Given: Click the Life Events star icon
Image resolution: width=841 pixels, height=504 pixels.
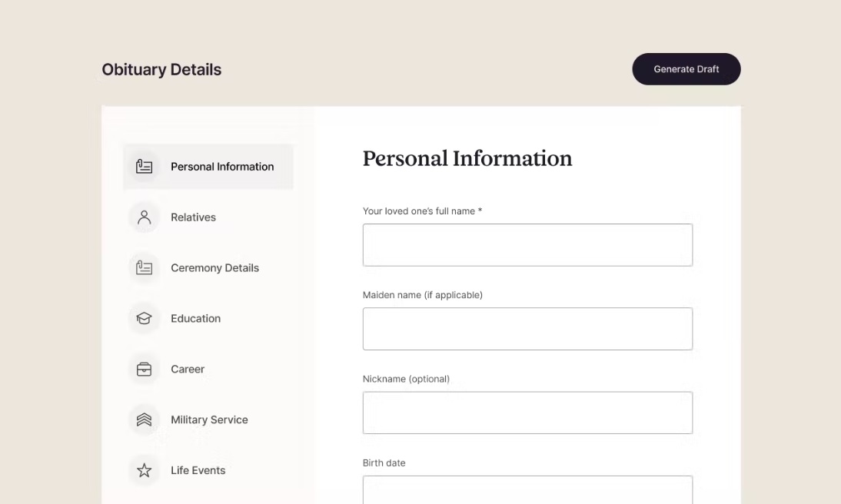Looking at the screenshot, I should [x=144, y=471].
